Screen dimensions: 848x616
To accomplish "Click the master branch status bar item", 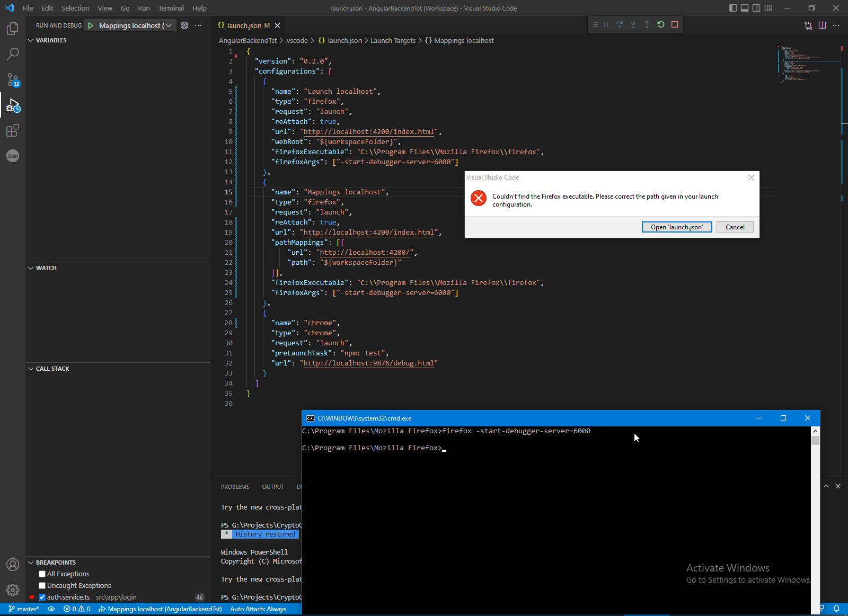I will tap(24, 609).
